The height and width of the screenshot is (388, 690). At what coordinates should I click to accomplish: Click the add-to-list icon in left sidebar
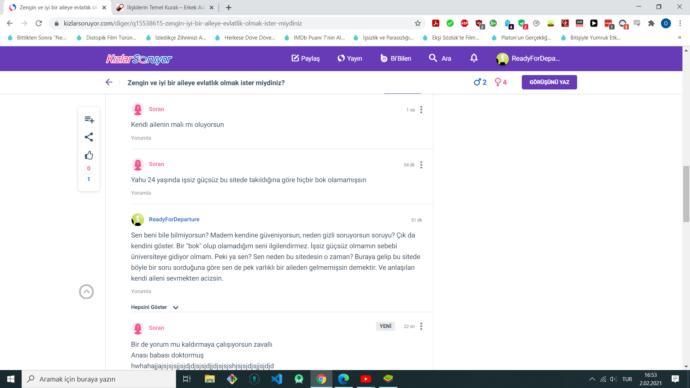[89, 119]
